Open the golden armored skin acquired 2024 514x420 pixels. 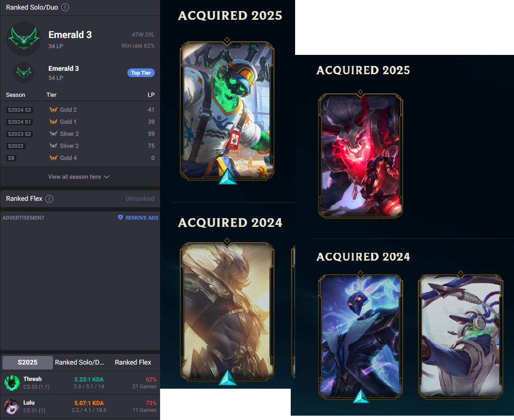[227, 312]
